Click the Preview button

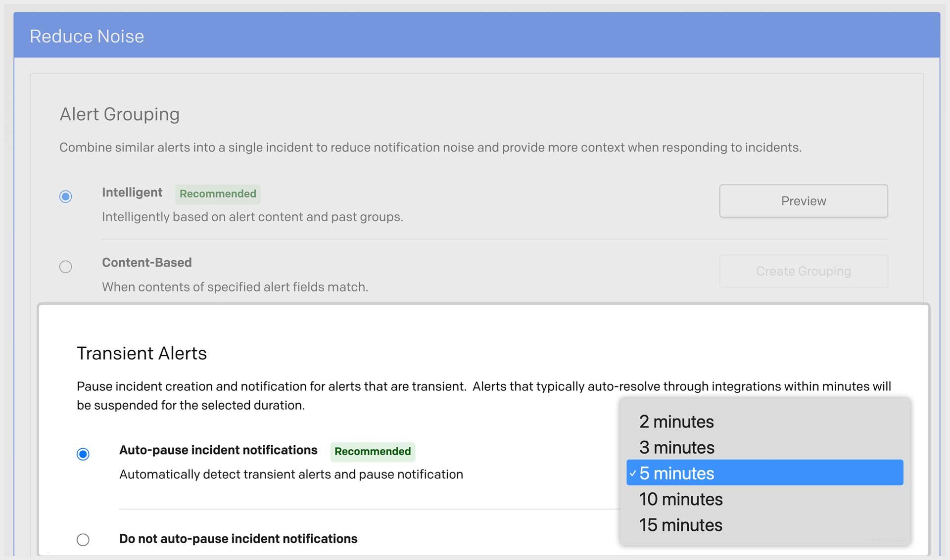(803, 201)
